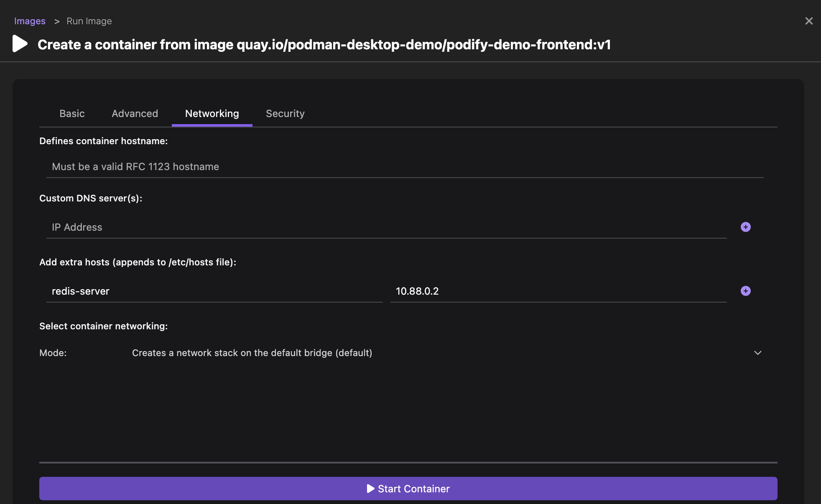Focus the container hostname input field
Screen dimensions: 821x504
(x=405, y=167)
